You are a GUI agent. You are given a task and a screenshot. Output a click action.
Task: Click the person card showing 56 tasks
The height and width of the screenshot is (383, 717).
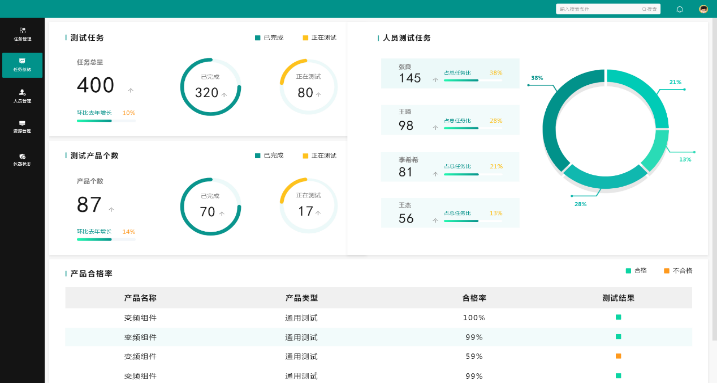pyautogui.click(x=450, y=213)
